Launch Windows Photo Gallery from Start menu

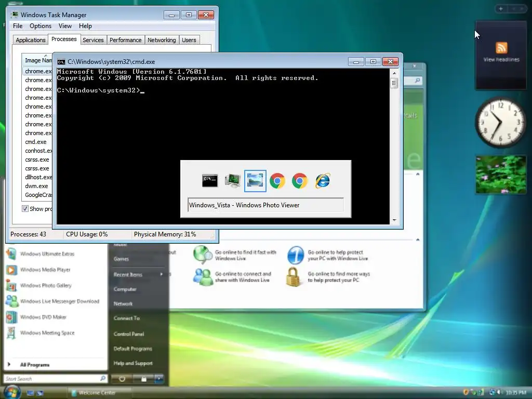[38, 286]
